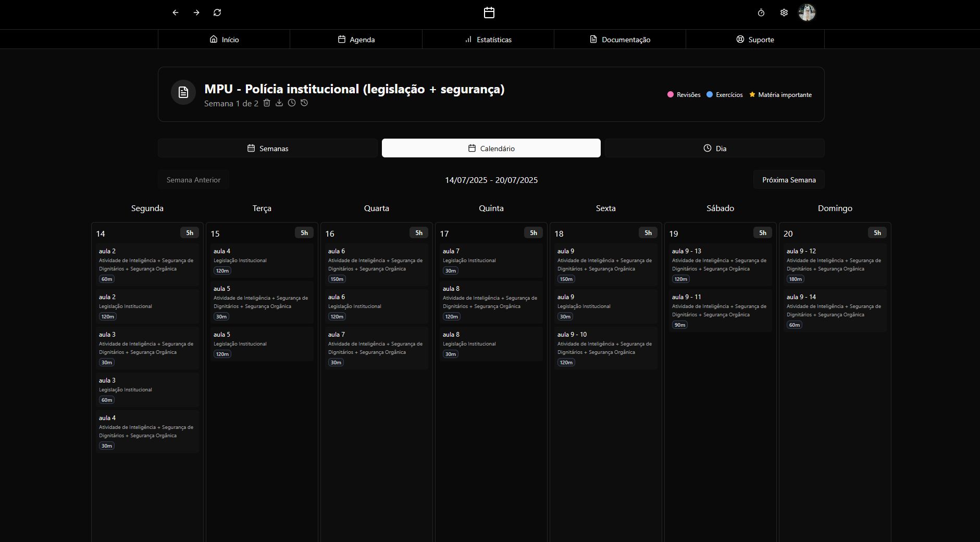The image size is (980, 542).
Task: Open Thursday's aula 8 Atividade de Inteligência card
Action: [491, 302]
